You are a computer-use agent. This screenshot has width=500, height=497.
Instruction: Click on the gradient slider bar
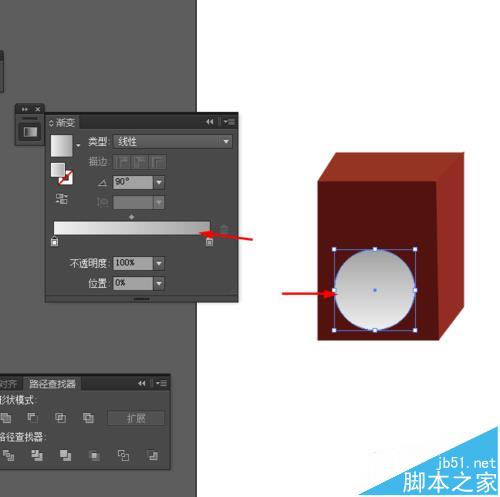coord(132,228)
